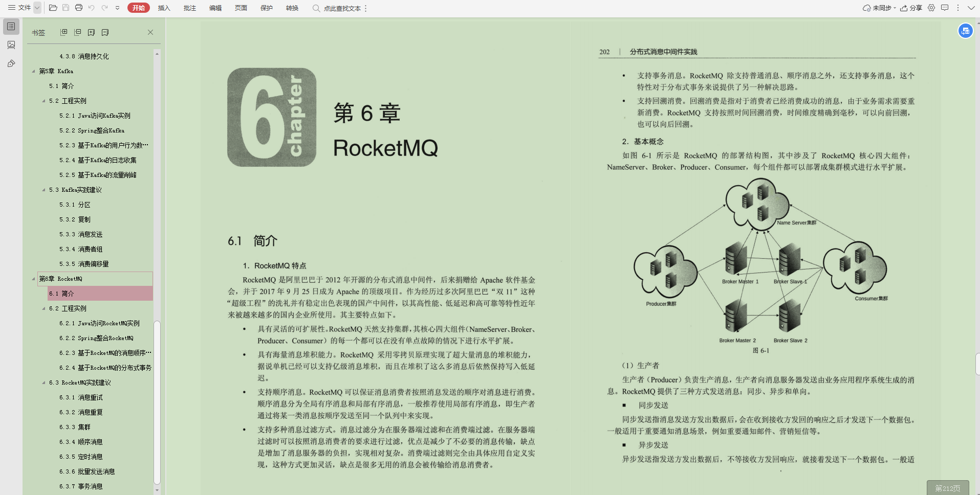The image size is (980, 495).
Task: Open the thumbnails panel sidebar icon
Action: click(x=11, y=45)
